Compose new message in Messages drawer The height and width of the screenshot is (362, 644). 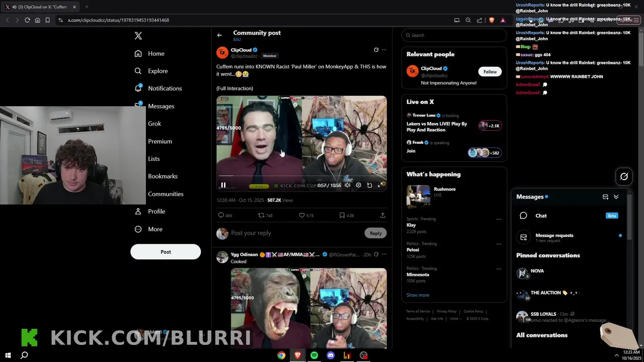click(605, 197)
